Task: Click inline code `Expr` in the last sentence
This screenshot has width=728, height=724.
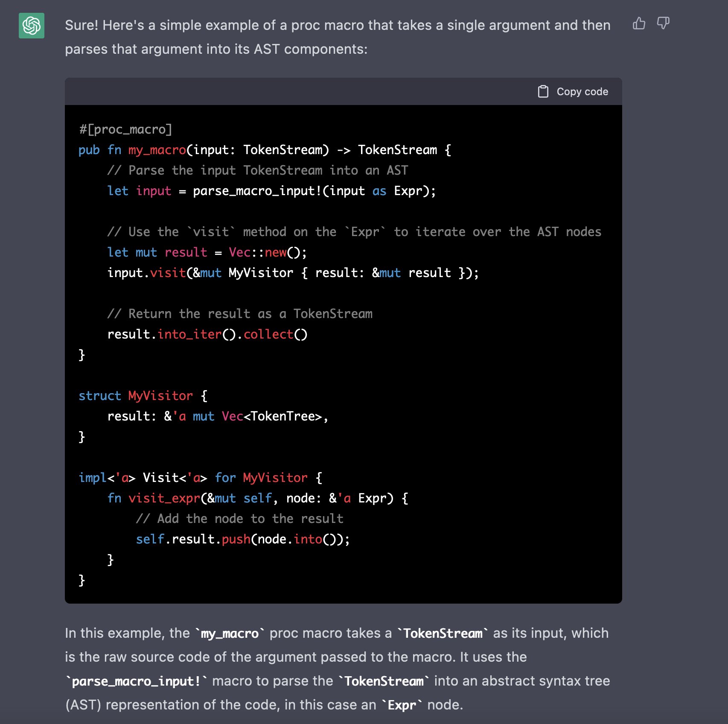Action: click(x=402, y=705)
